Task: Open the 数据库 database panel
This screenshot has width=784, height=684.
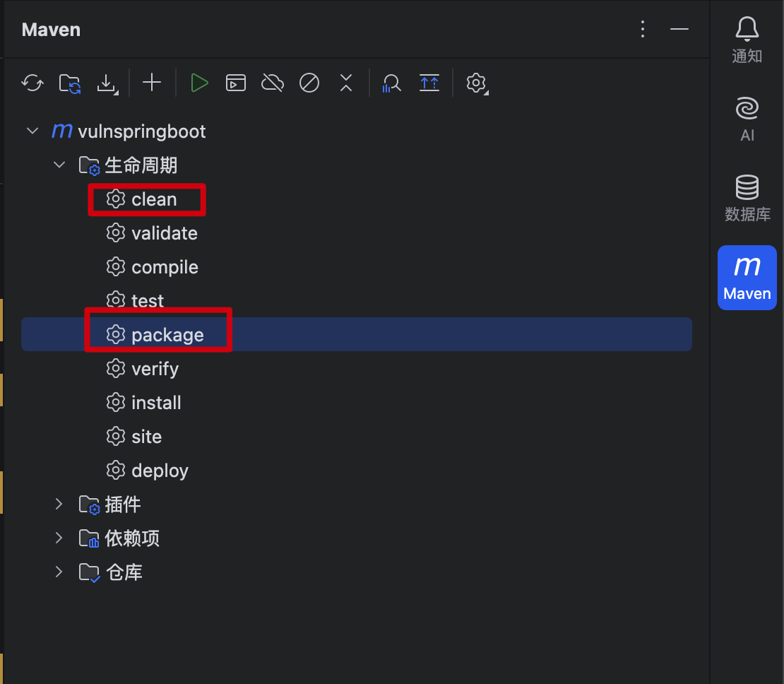Action: (x=747, y=198)
